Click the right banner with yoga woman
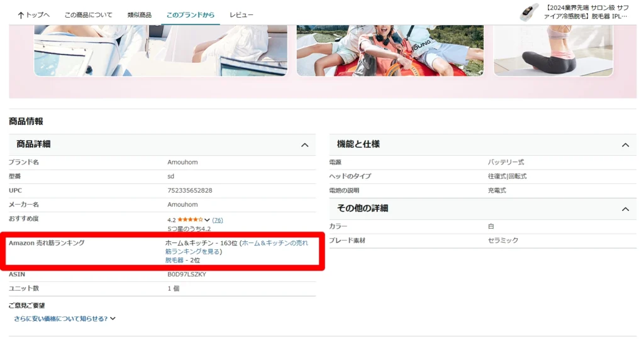The height and width of the screenshot is (341, 644). pyautogui.click(x=553, y=50)
